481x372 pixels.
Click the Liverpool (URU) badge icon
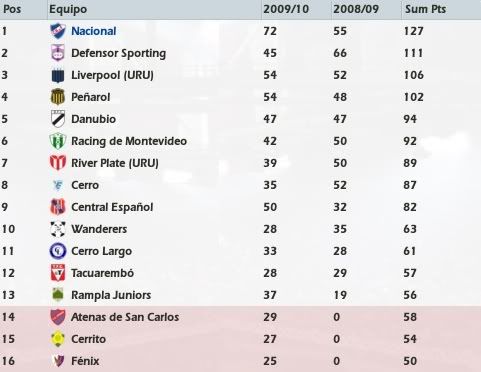coord(58,75)
